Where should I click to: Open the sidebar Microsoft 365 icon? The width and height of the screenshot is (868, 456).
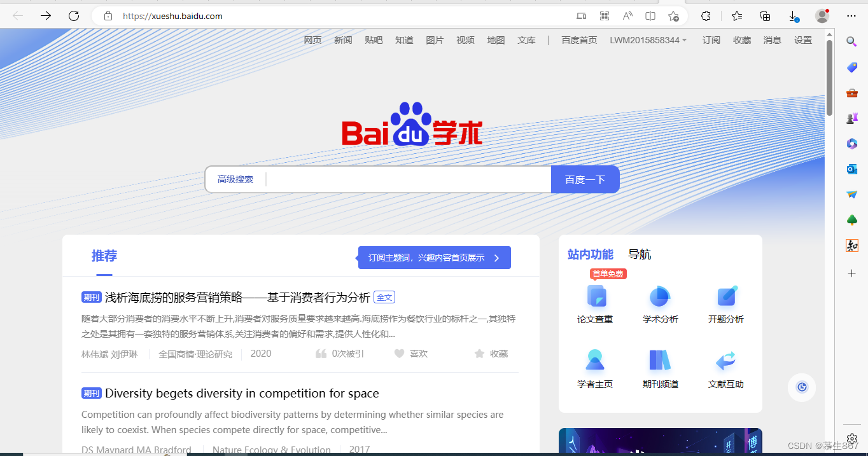[852, 144]
